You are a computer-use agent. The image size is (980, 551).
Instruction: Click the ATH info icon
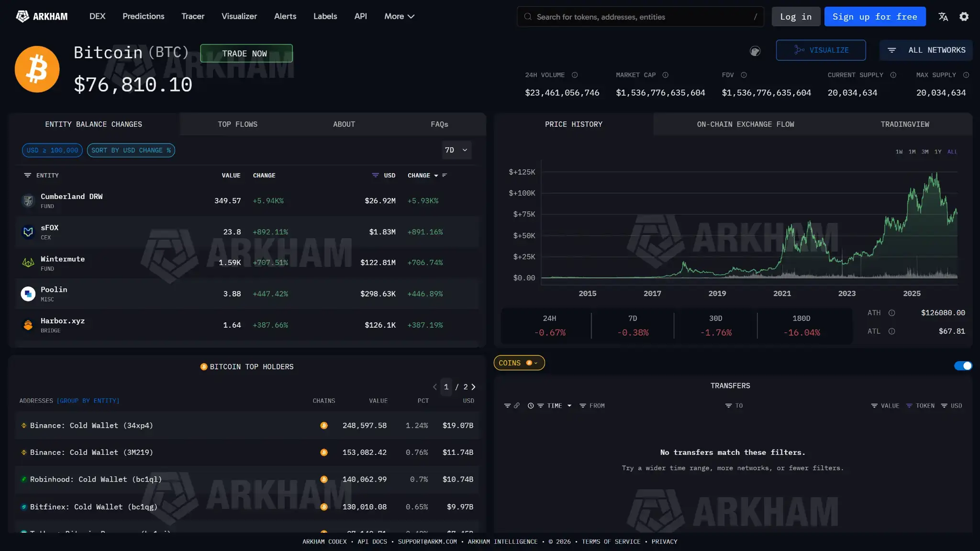click(891, 313)
